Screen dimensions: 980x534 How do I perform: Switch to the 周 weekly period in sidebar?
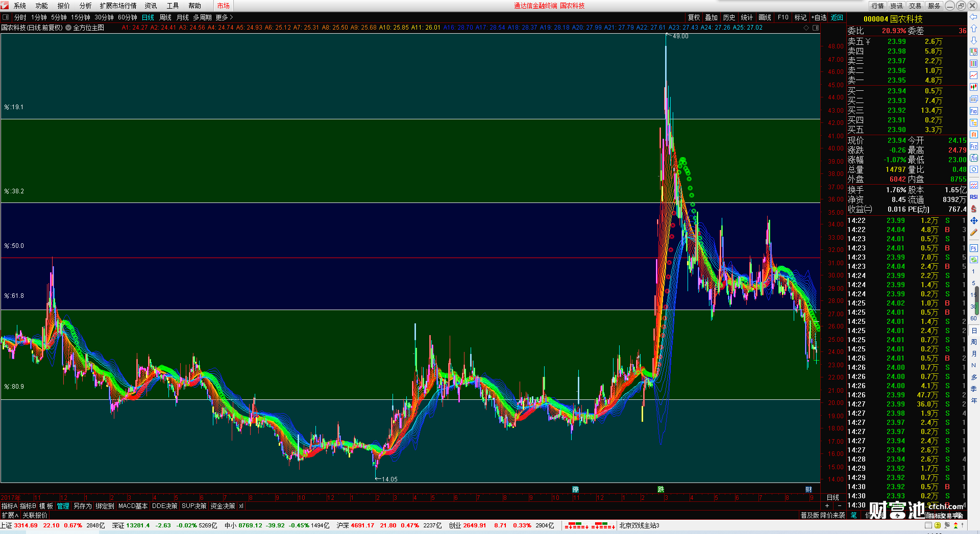pyautogui.click(x=974, y=342)
